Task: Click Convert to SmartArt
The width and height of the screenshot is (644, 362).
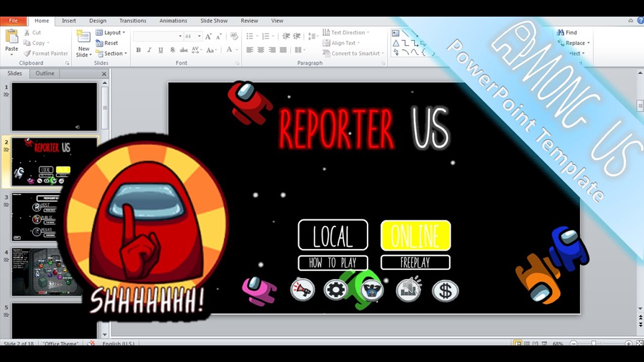Action: (x=353, y=53)
